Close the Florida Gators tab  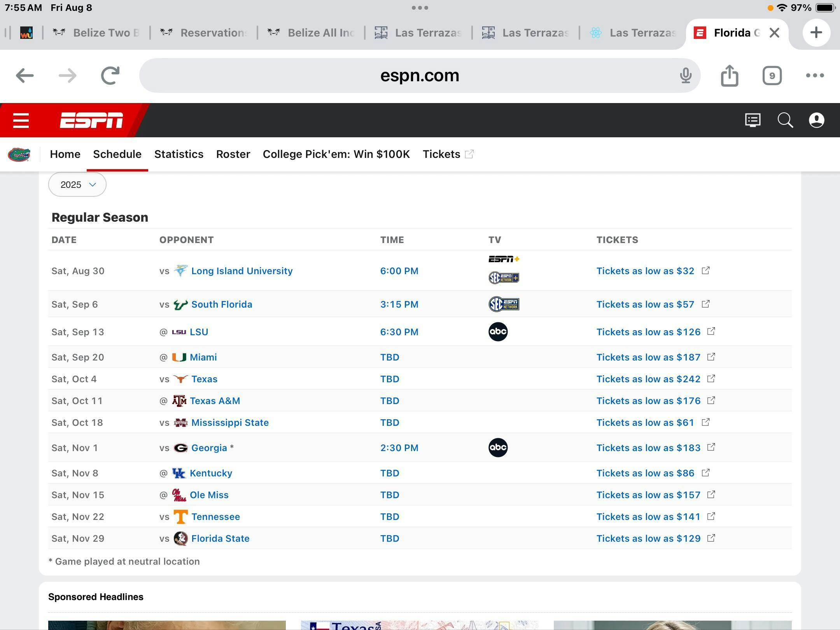click(774, 33)
